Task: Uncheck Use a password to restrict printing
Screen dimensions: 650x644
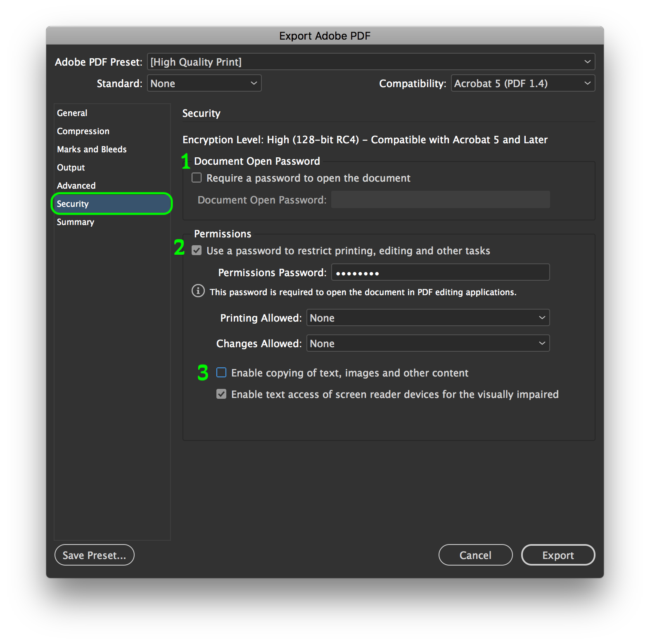Action: tap(197, 251)
